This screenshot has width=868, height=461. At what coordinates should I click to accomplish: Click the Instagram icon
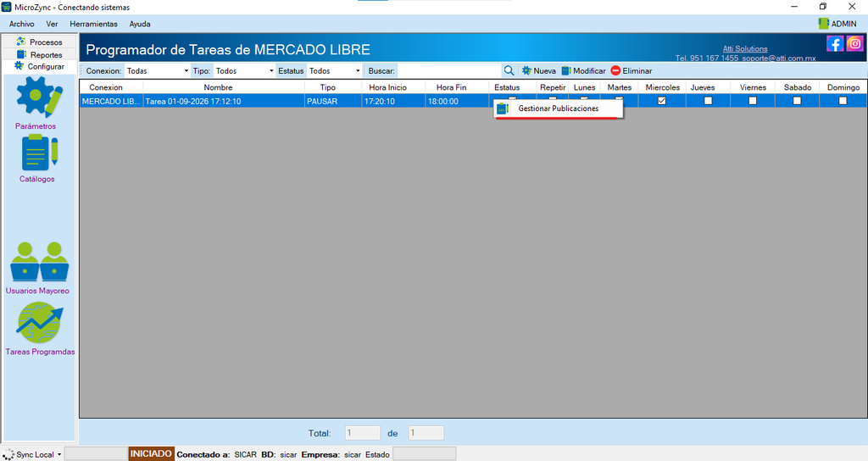(x=854, y=43)
